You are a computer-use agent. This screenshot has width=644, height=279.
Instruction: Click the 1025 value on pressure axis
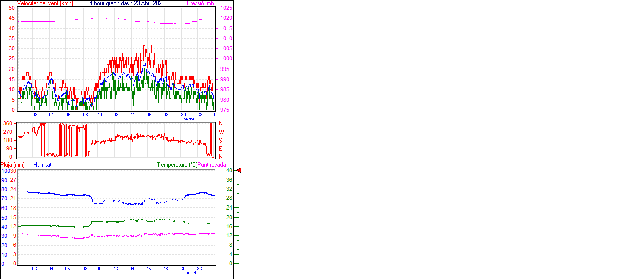coord(226,8)
